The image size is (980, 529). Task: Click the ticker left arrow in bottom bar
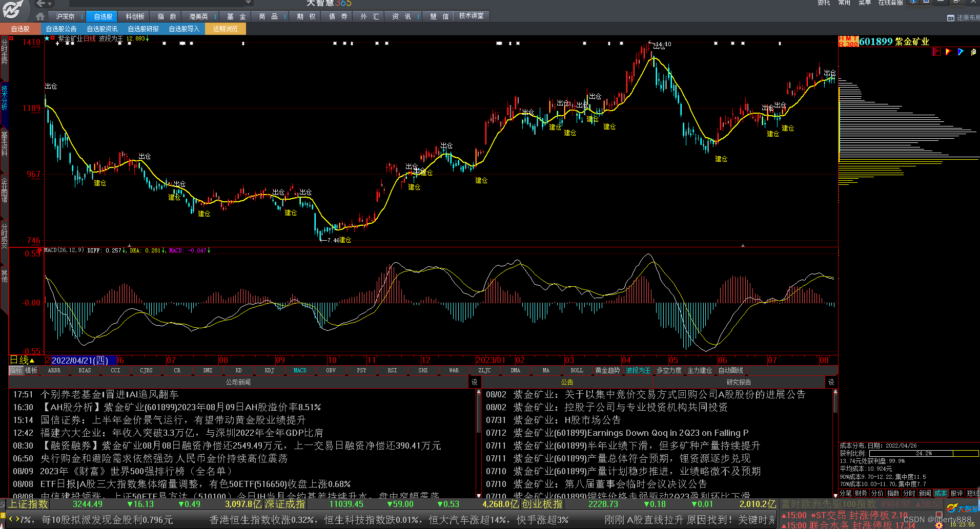(x=11, y=519)
